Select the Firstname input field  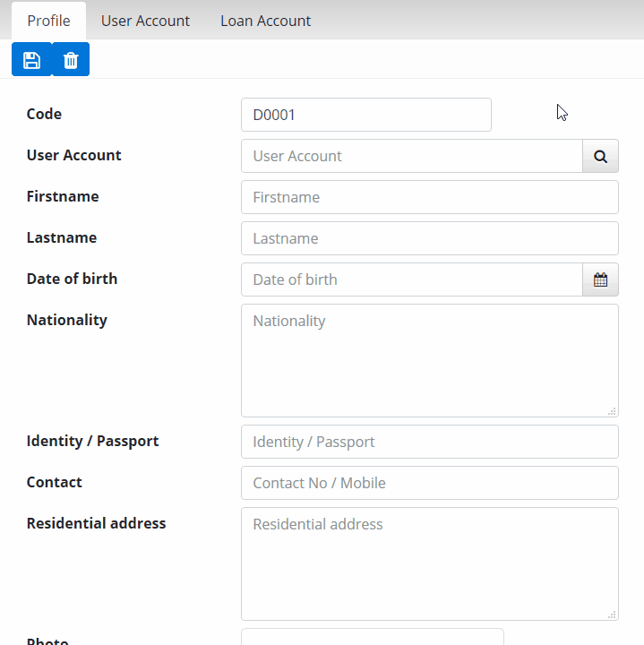click(x=430, y=197)
